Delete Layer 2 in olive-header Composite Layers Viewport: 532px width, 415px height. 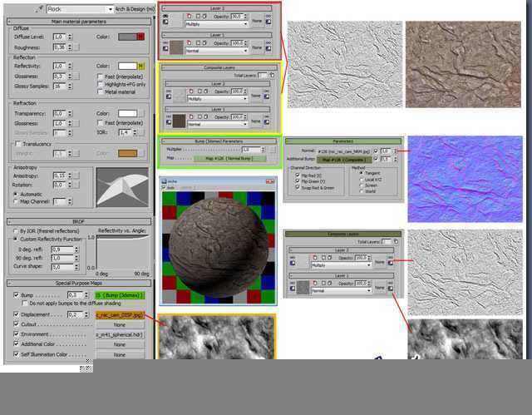tap(315, 258)
